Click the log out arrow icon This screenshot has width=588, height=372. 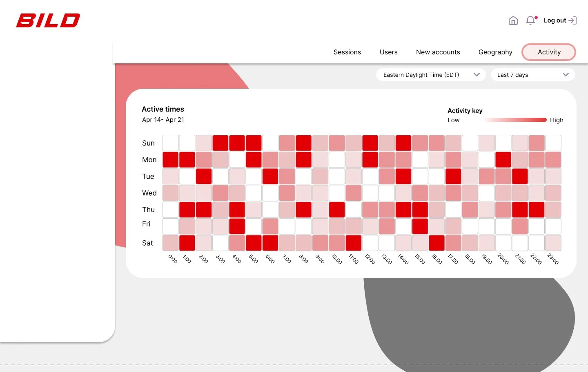pos(572,20)
